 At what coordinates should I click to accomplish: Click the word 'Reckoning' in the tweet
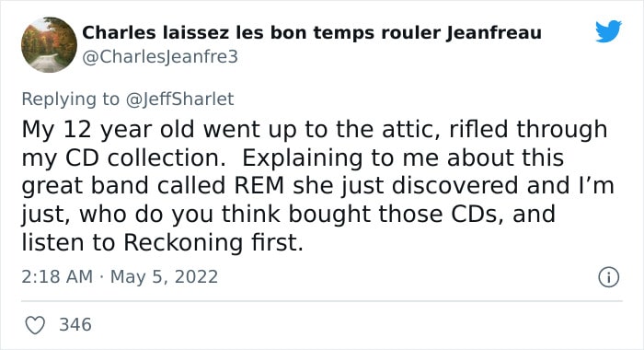[x=183, y=242]
